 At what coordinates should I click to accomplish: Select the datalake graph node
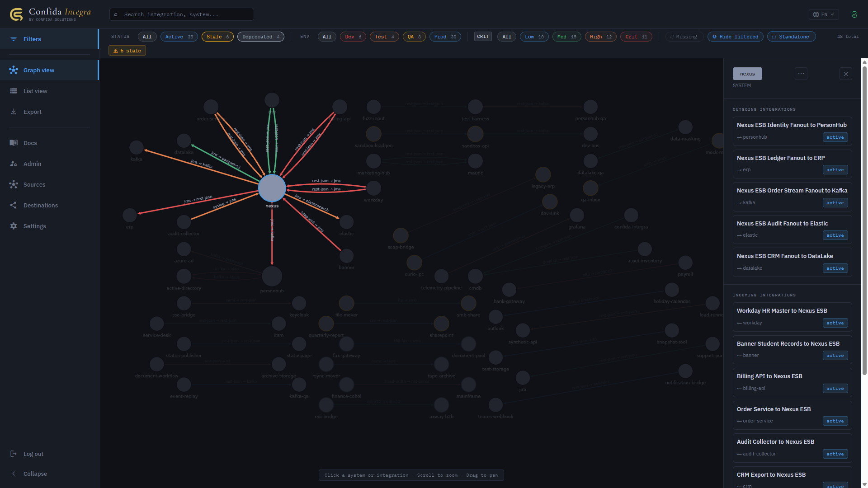184,141
